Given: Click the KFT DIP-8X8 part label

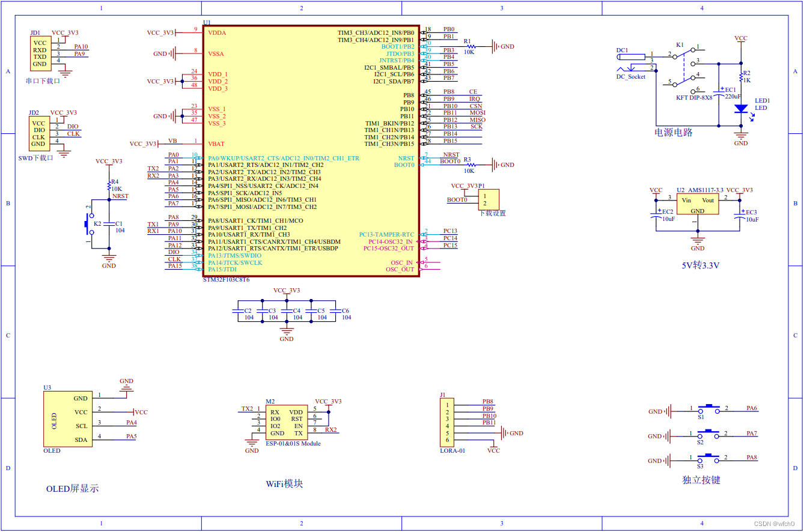Looking at the screenshot, I should point(694,97).
